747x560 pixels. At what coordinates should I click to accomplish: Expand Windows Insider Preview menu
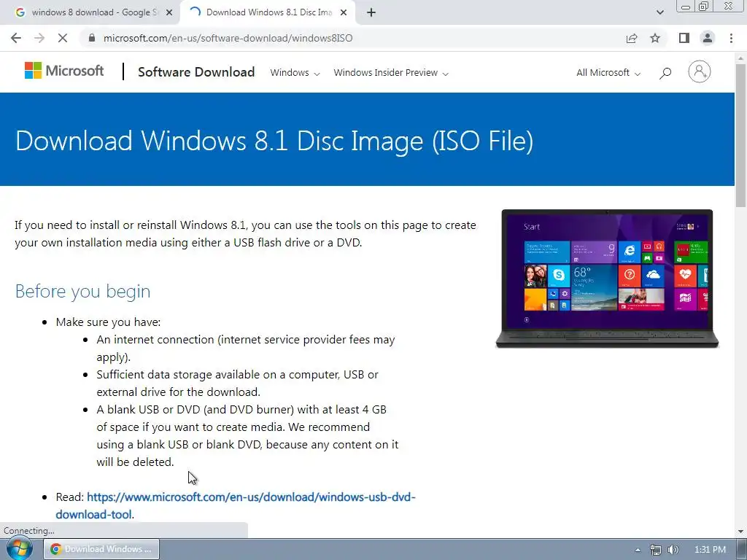tap(391, 73)
